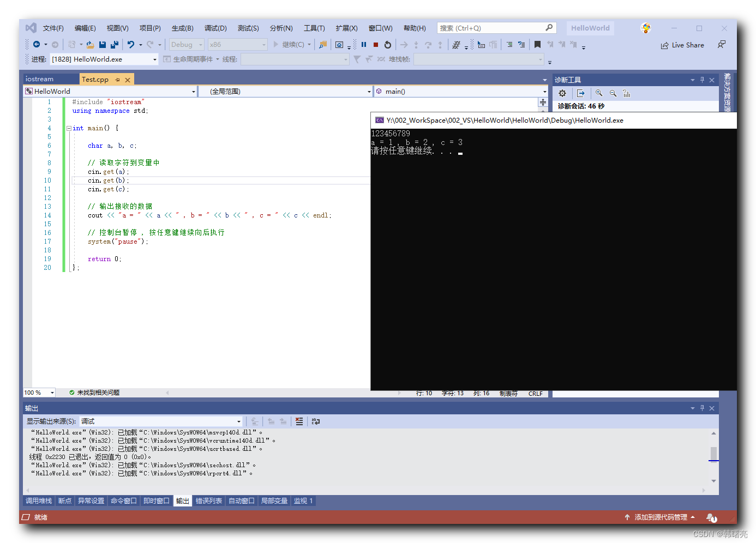The image size is (756, 543).
Task: Click the pause (Break All) debugging icon
Action: tap(364, 45)
